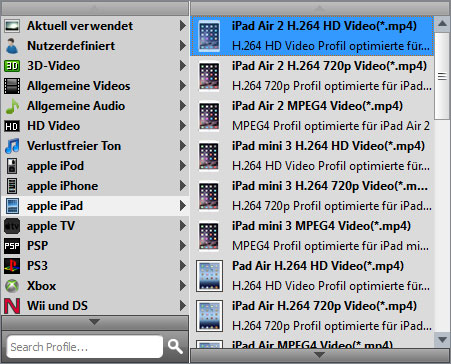Click the apple iPod device icon
Screen dimensions: 451x364
pos(12,166)
